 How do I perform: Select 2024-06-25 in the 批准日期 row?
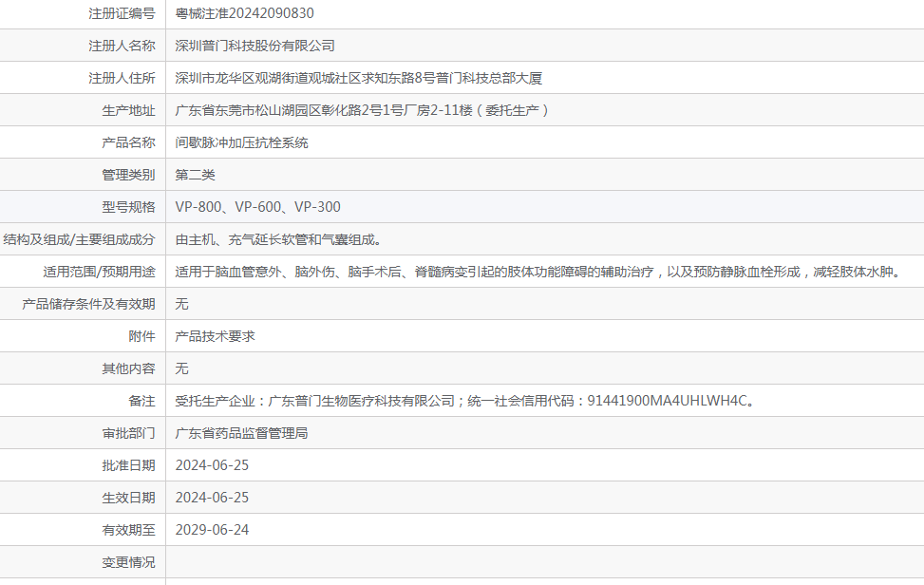(x=212, y=465)
